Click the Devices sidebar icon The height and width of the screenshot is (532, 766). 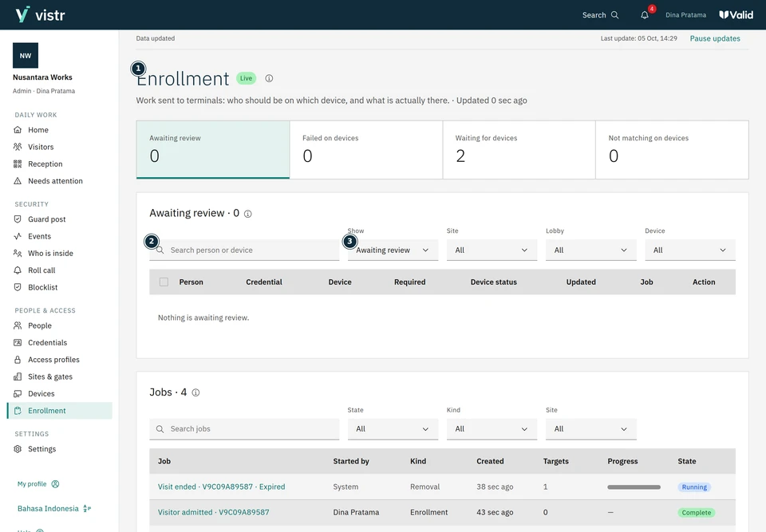[x=18, y=394]
